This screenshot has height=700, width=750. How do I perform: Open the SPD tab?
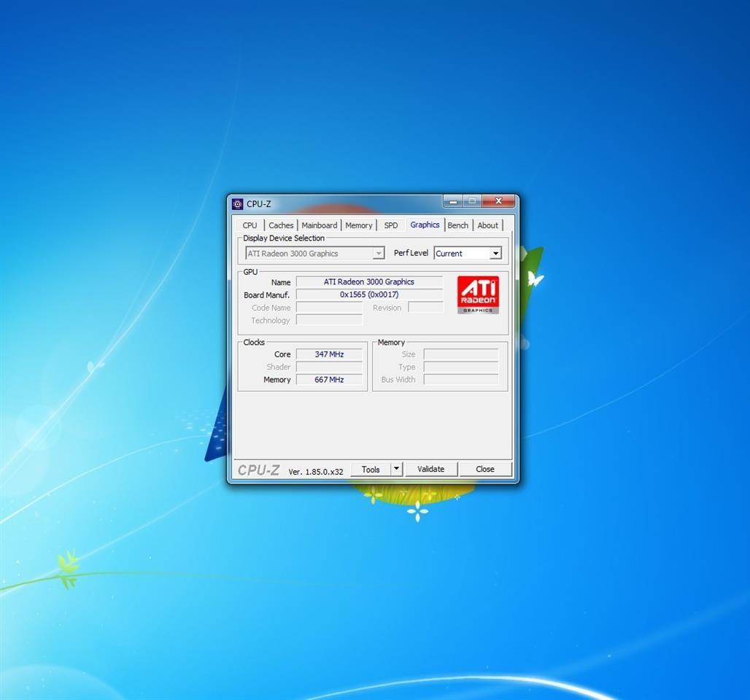(x=391, y=225)
